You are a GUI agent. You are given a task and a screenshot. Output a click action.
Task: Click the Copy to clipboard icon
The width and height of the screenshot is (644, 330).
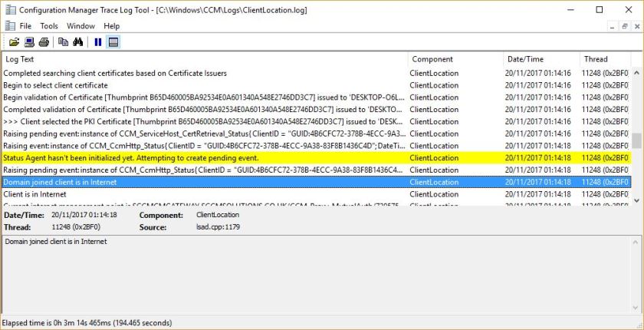tap(63, 42)
